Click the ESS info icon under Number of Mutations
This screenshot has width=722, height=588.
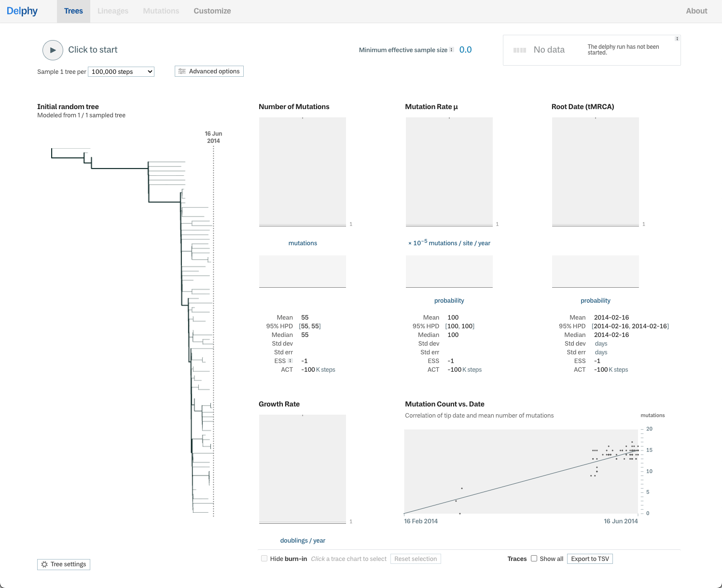pyautogui.click(x=290, y=361)
